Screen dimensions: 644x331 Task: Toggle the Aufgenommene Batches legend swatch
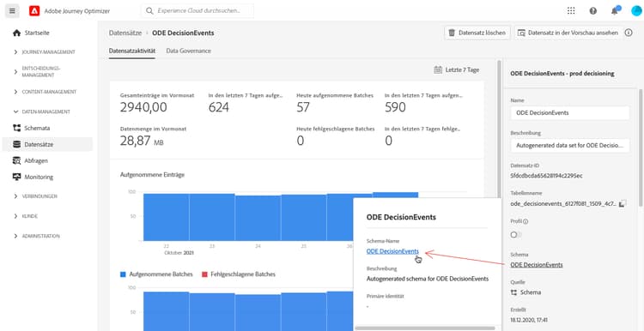[x=123, y=274]
